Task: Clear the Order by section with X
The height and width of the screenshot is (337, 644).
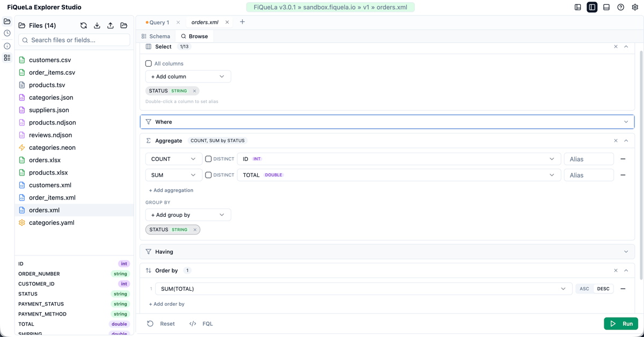Action: coord(616,270)
